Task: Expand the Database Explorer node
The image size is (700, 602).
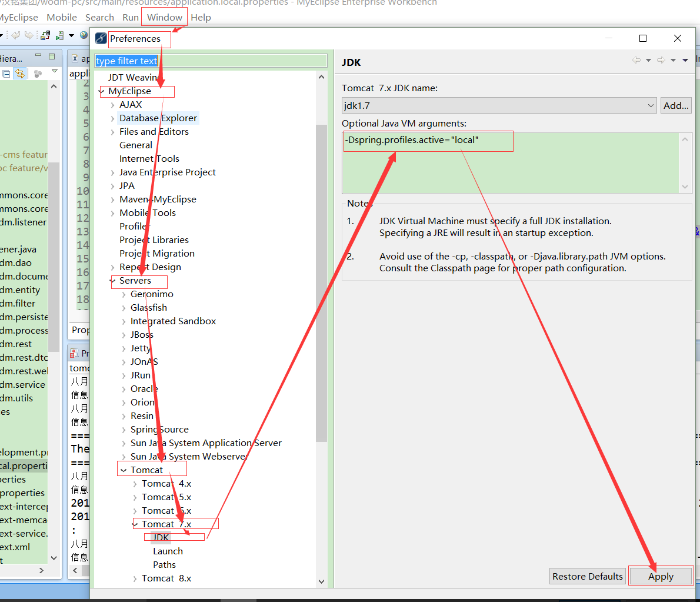Action: pyautogui.click(x=112, y=118)
